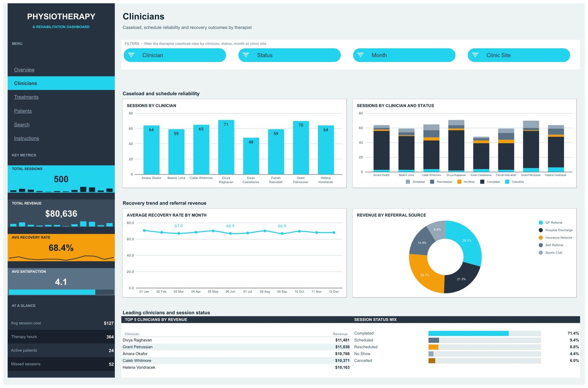The image size is (588, 388).
Task: Click the Hospital Discharge legend marker
Action: [x=541, y=230]
